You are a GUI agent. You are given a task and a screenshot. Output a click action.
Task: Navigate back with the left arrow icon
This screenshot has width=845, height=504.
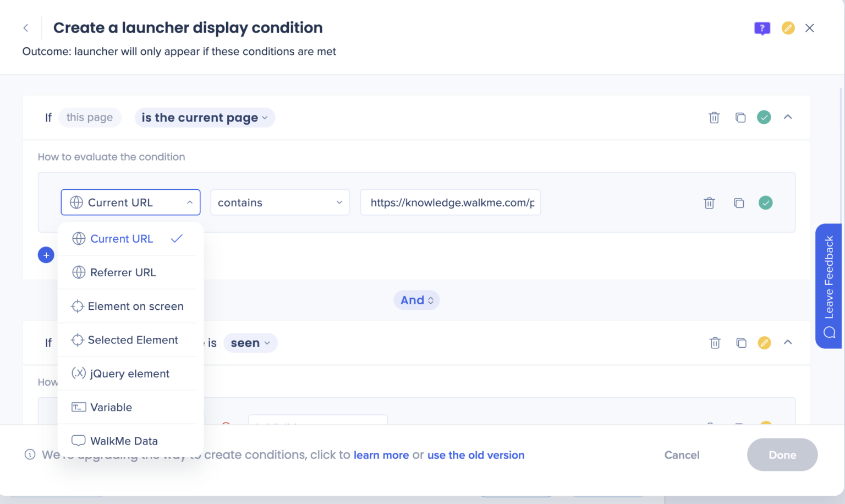click(x=26, y=28)
